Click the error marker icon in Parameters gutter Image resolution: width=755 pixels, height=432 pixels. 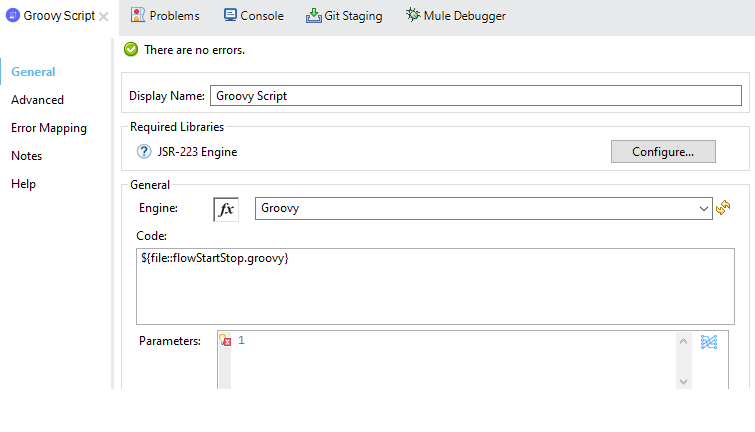(x=225, y=341)
